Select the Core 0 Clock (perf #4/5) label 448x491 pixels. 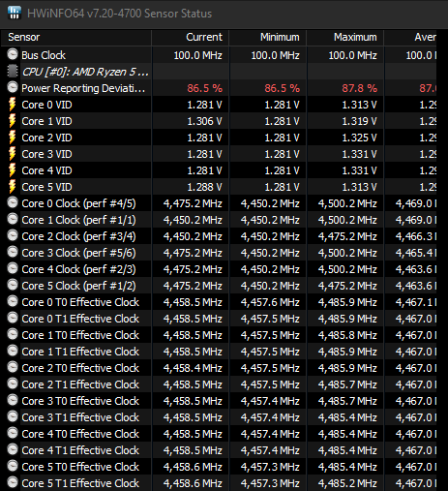tap(78, 203)
